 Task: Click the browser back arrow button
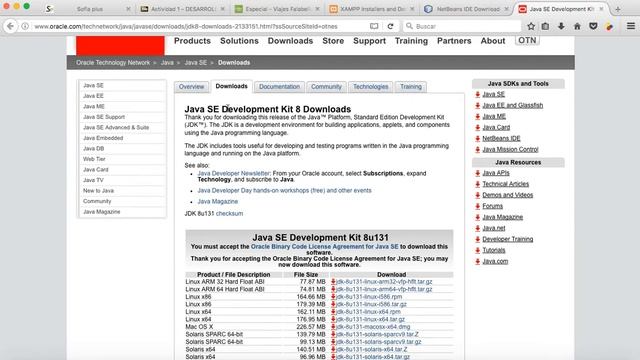(x=10, y=26)
